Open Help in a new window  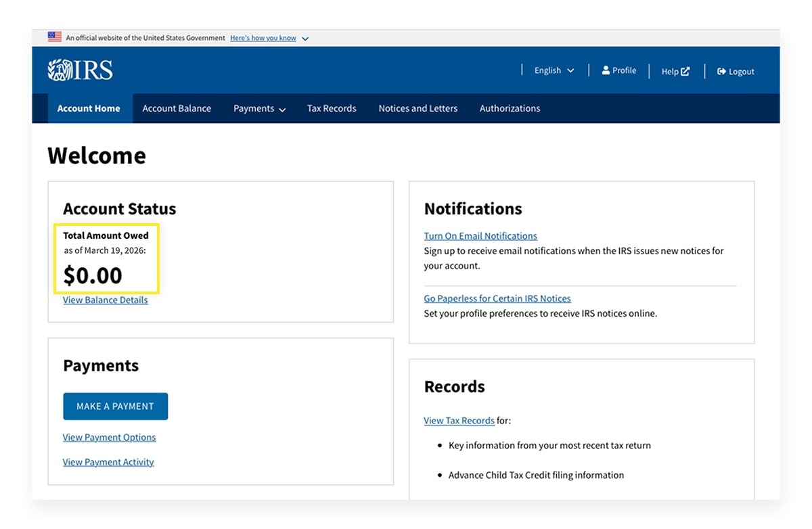pos(675,71)
